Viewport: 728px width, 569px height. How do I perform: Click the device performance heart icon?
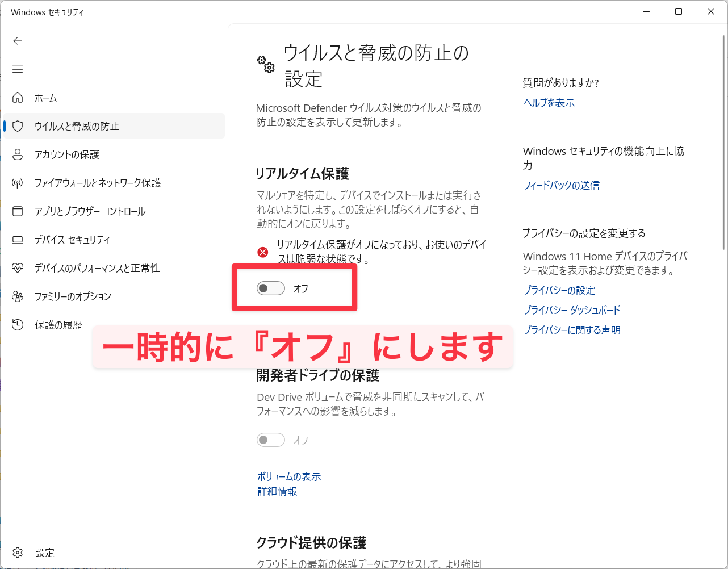click(18, 268)
